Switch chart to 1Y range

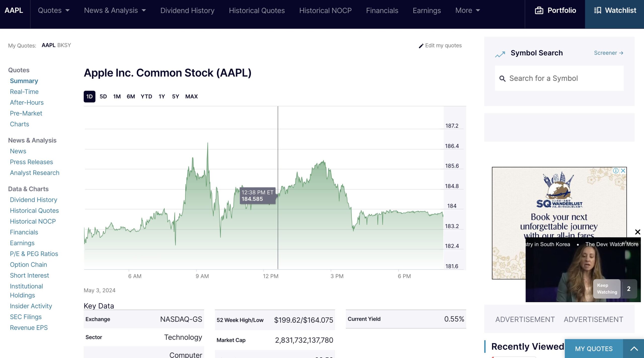pos(162,96)
